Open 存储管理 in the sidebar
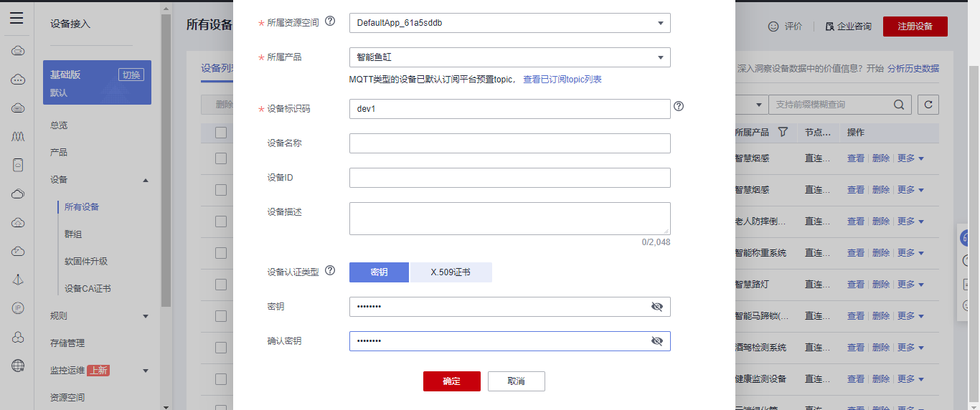The height and width of the screenshot is (410, 980). tap(67, 343)
